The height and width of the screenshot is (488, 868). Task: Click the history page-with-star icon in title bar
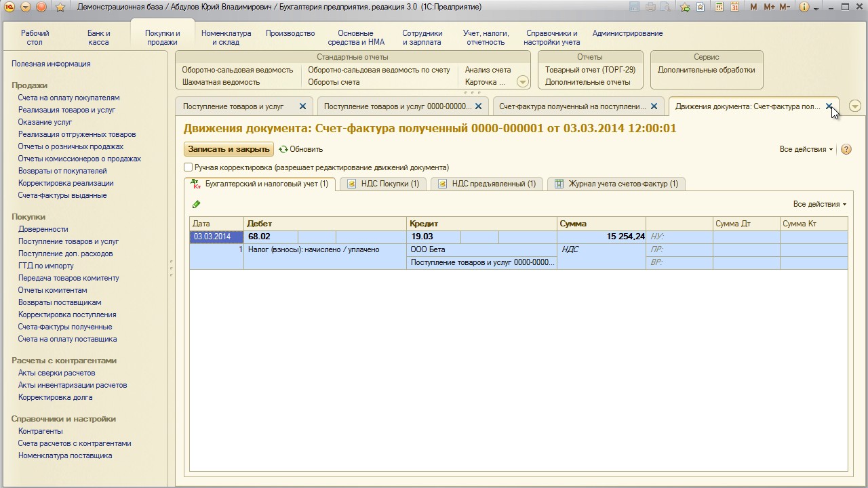[x=701, y=7]
